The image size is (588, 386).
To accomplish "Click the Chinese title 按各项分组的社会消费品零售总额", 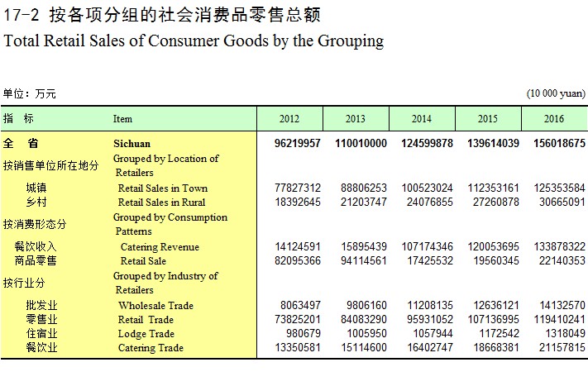I will [x=185, y=15].
